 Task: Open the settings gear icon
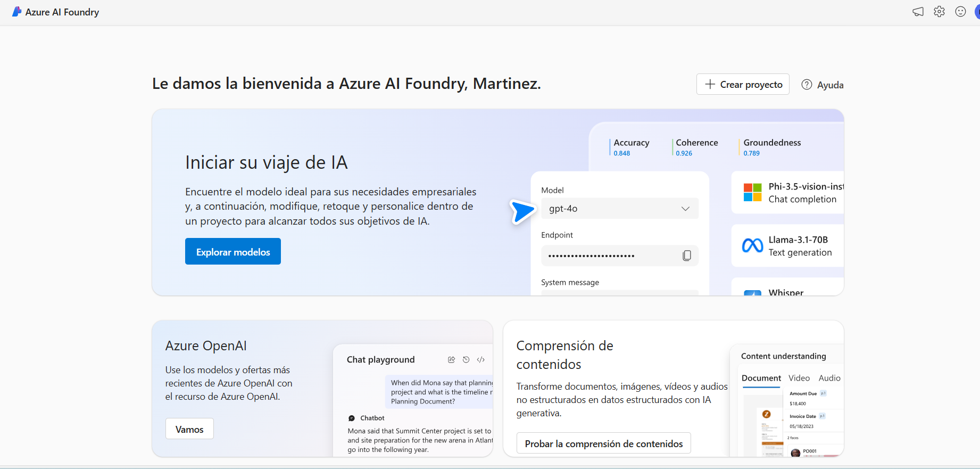939,12
